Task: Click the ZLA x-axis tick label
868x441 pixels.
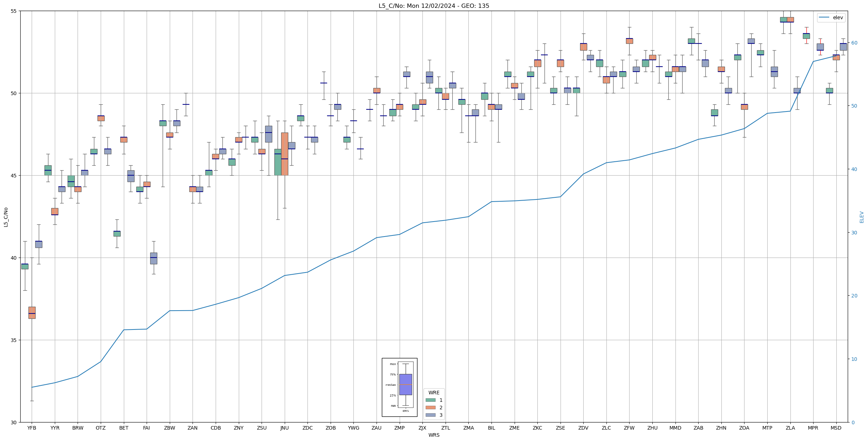Action: (790, 428)
